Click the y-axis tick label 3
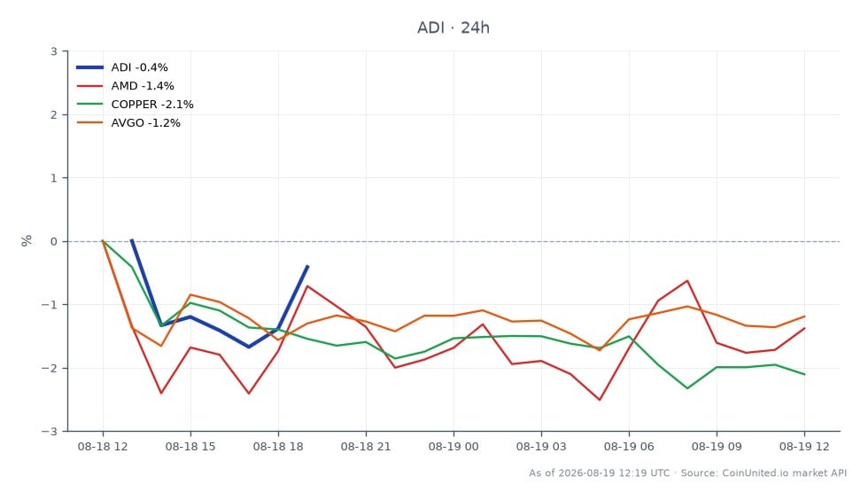The height and width of the screenshot is (500, 868). [x=54, y=51]
